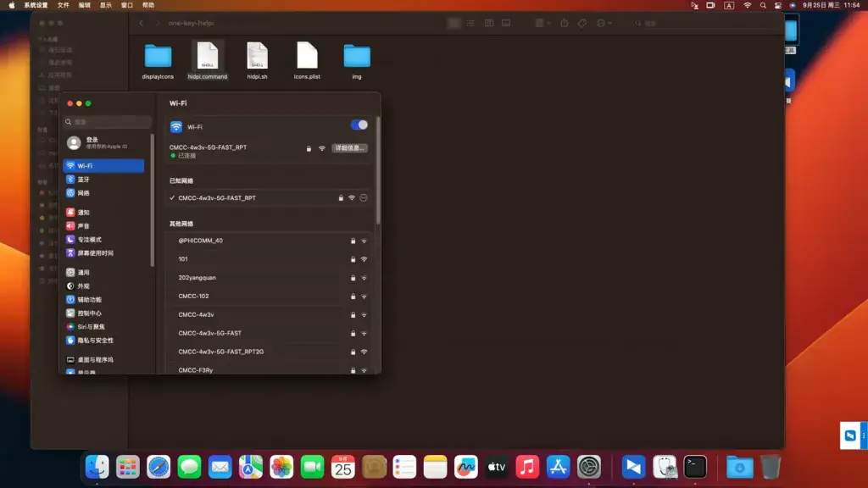Select the CMCC-102 network row

click(269, 296)
